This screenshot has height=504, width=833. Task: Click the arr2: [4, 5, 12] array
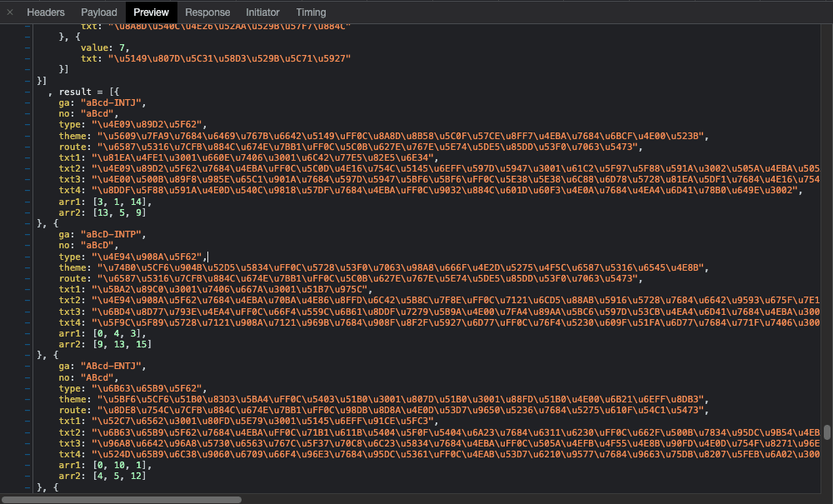click(x=110, y=475)
